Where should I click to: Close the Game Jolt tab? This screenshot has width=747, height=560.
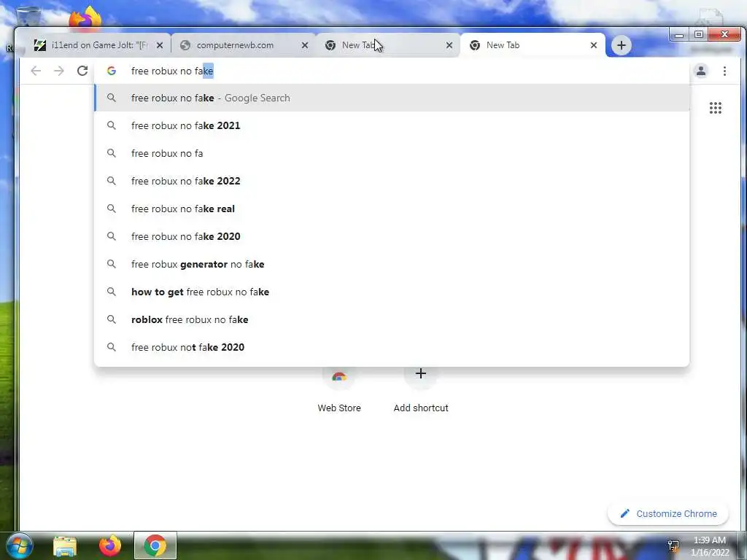click(x=160, y=45)
